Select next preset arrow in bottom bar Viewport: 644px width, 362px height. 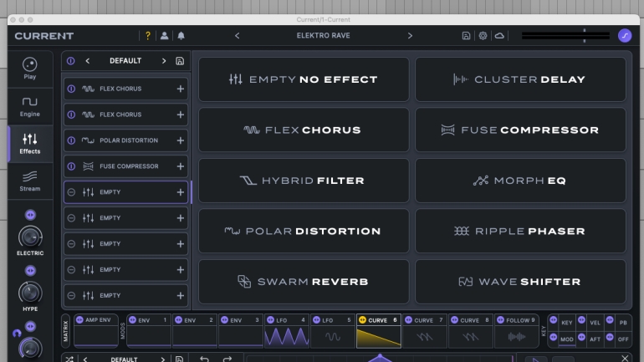pos(163,359)
